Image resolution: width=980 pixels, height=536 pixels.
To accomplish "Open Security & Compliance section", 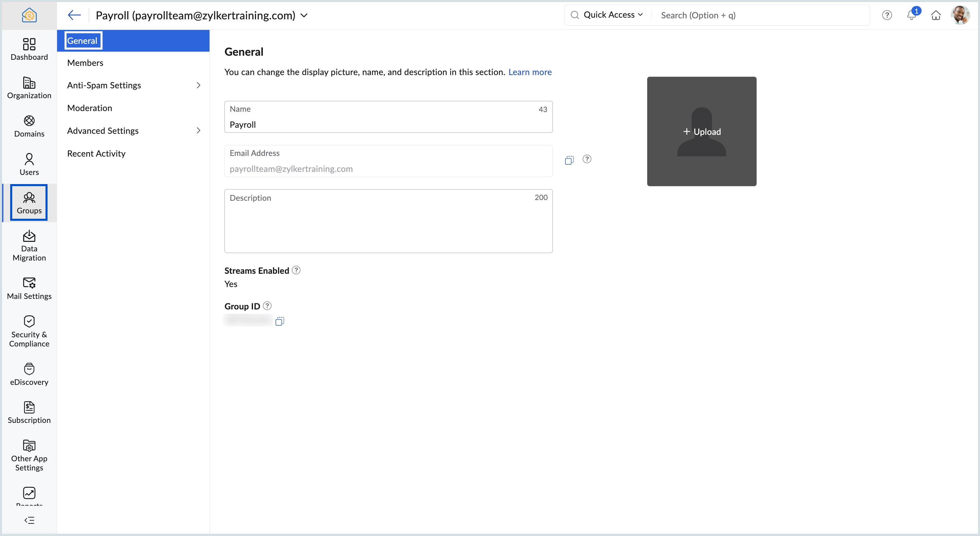I will [29, 331].
